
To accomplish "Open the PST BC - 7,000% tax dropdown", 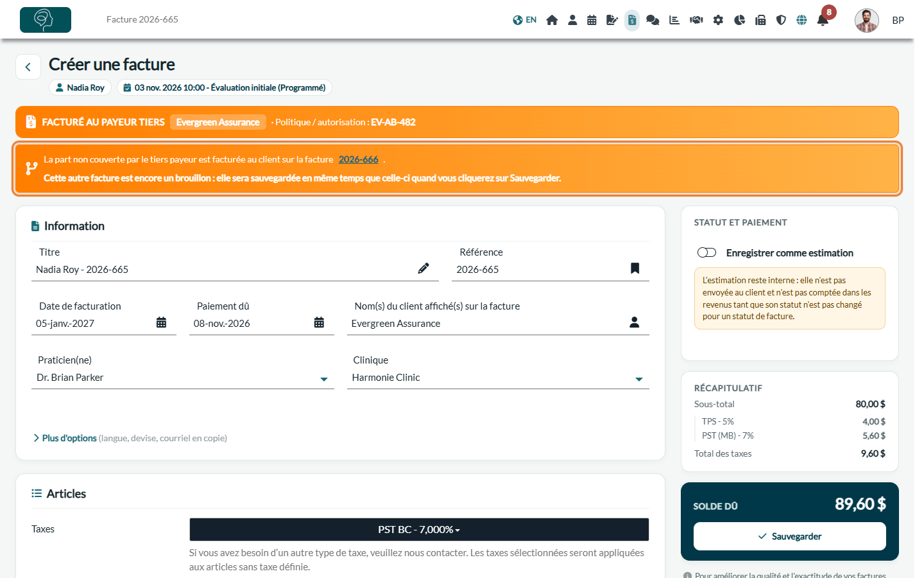I will pyautogui.click(x=419, y=530).
